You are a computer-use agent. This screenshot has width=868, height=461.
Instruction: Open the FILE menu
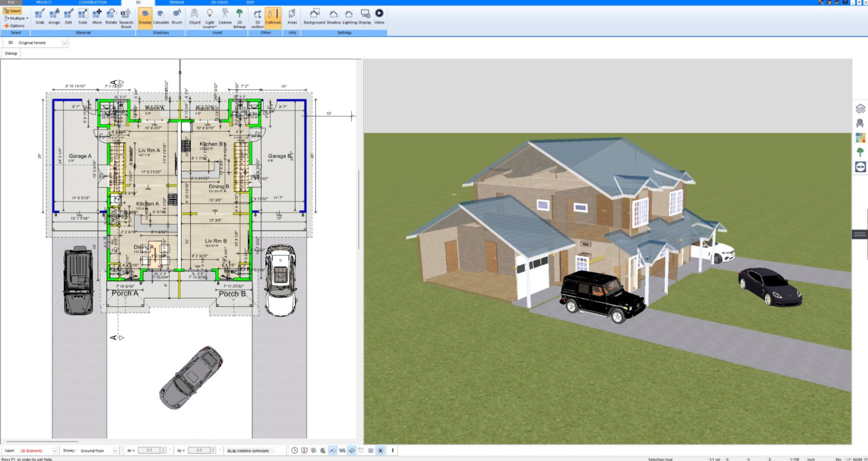(11, 3)
